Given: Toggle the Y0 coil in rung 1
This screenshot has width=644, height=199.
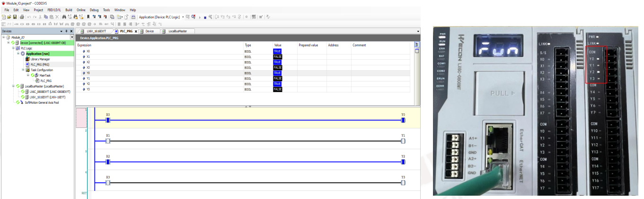Looking at the screenshot, I should 403,120.
